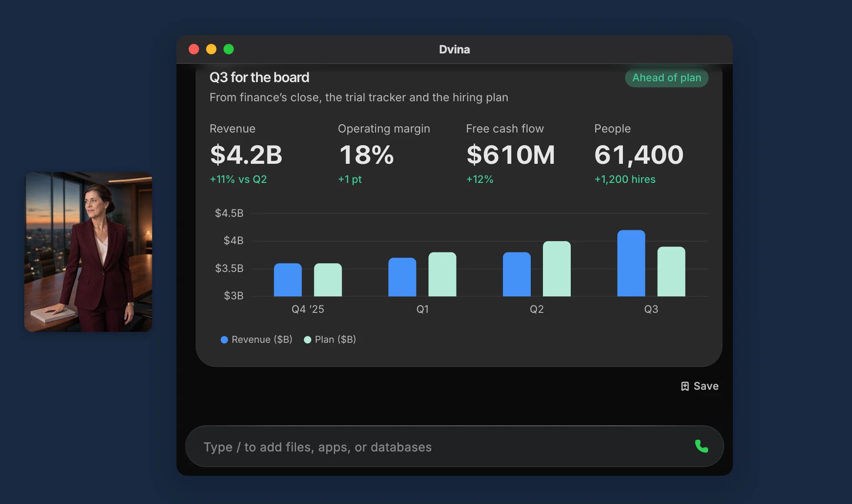Click the 61,400 people value
Screen dimensions: 852x504
click(x=639, y=155)
